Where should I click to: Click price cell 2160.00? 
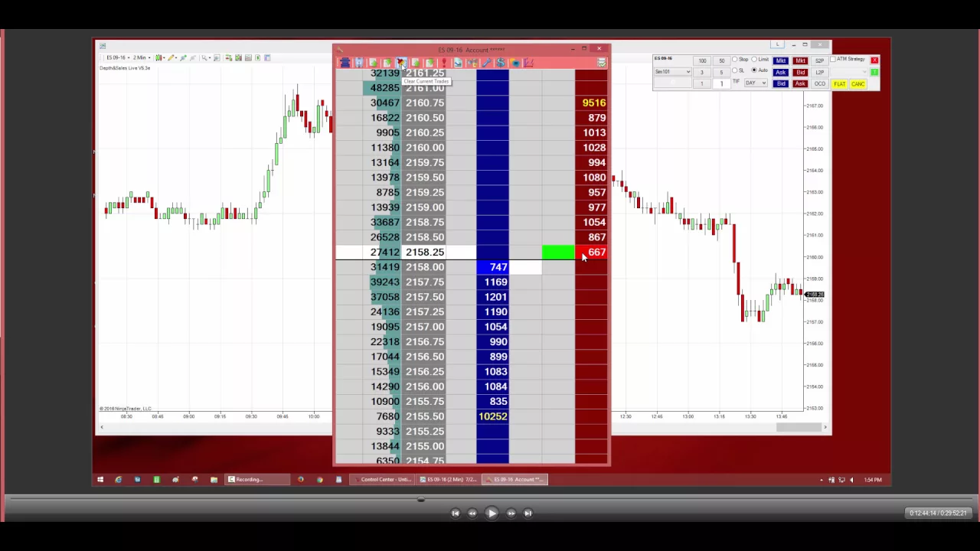(425, 148)
